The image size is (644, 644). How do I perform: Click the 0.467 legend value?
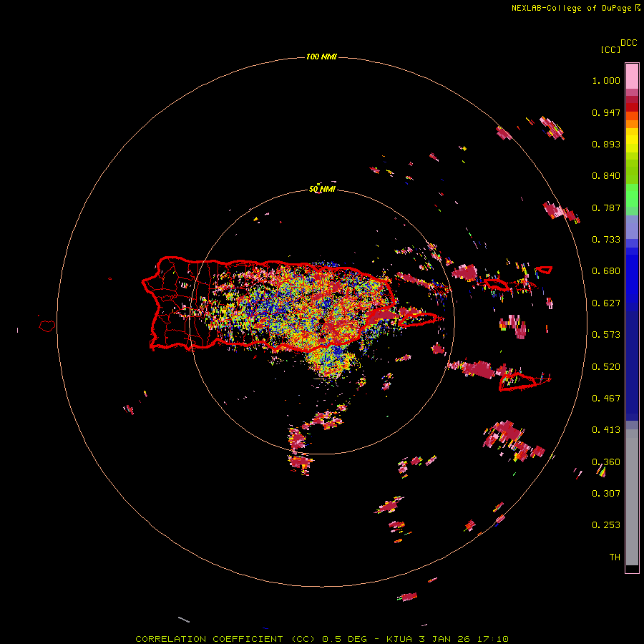pyautogui.click(x=606, y=399)
